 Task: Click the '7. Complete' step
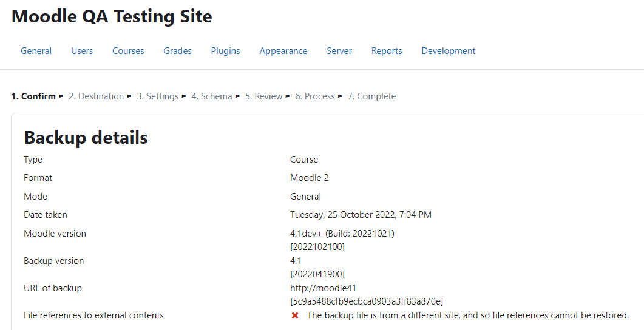point(371,96)
